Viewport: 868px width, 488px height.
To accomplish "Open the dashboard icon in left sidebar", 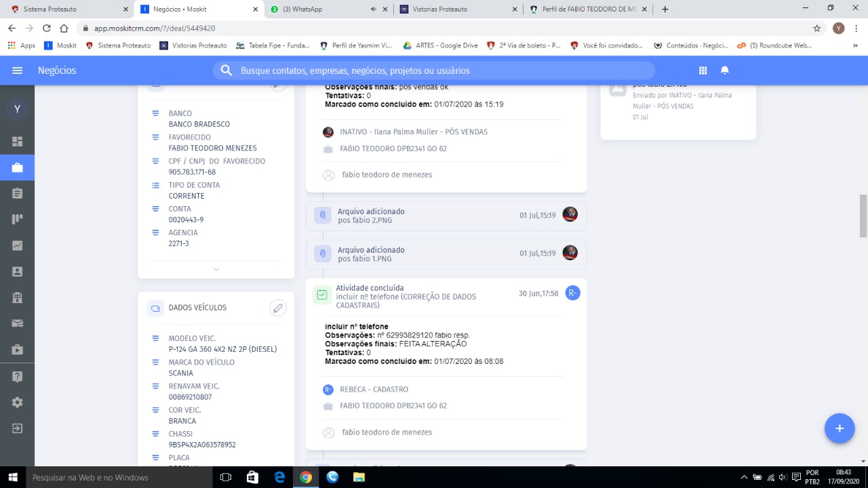I will (x=18, y=142).
